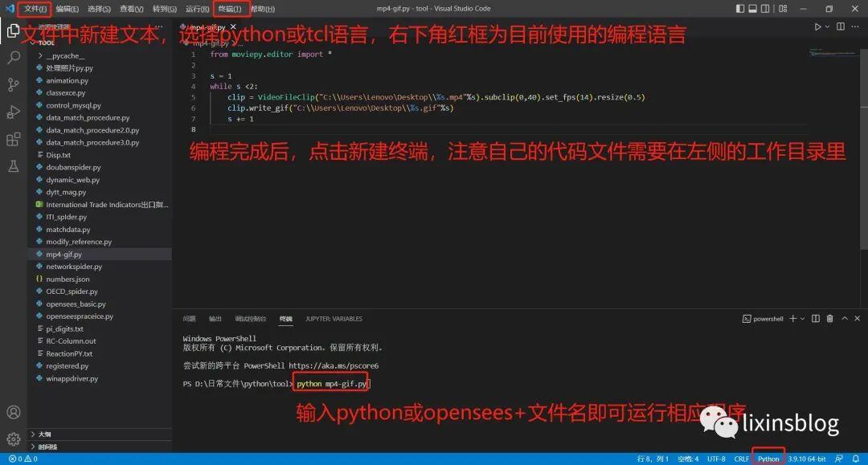Viewport: 868px width, 465px height.
Task: Open mp4-gif.py in the file tree
Action: [x=100, y=255]
